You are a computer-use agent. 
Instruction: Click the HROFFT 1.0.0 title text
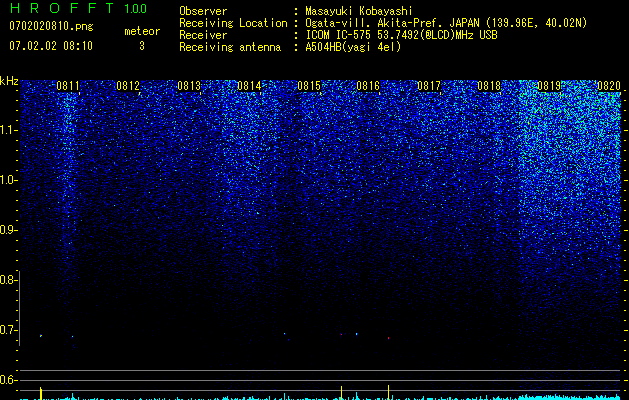(x=78, y=8)
